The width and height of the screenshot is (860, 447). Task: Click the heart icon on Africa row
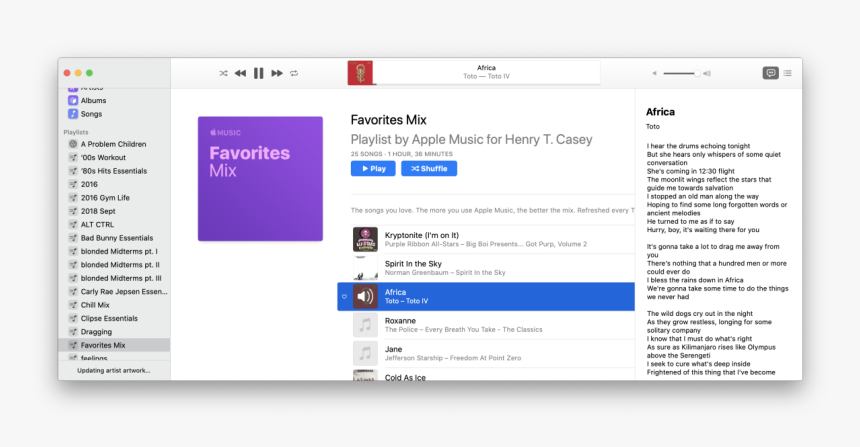pos(344,297)
